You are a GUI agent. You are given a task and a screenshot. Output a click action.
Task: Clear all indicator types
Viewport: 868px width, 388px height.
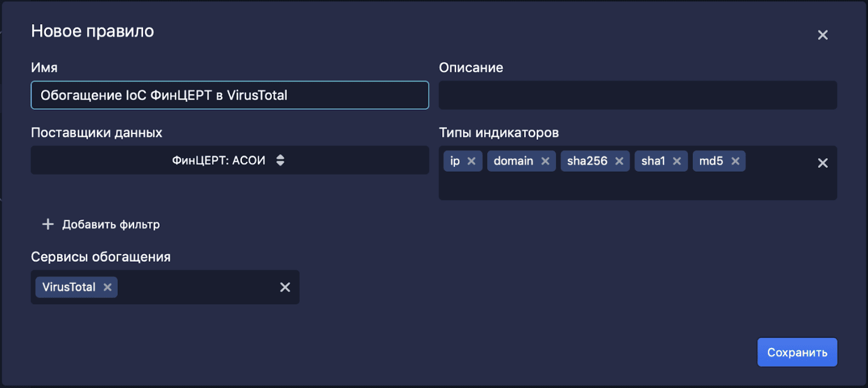pos(823,163)
